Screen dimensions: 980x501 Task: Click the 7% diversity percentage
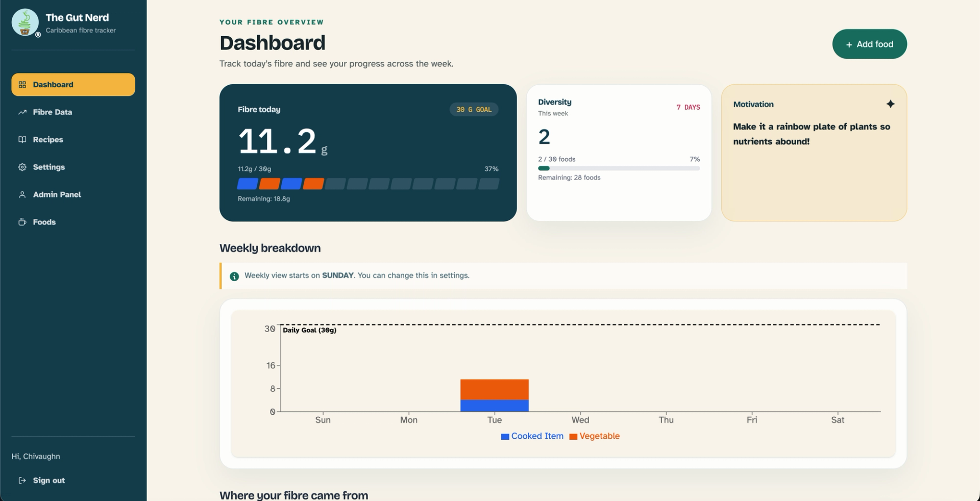(695, 159)
